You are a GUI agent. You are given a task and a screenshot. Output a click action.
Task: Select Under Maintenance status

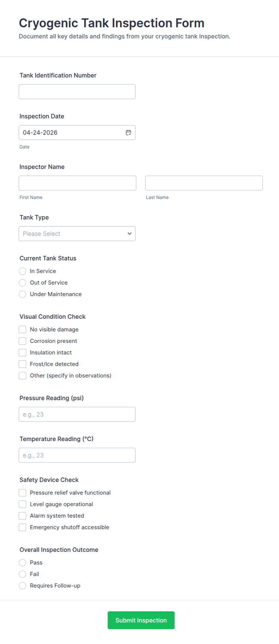[22, 294]
